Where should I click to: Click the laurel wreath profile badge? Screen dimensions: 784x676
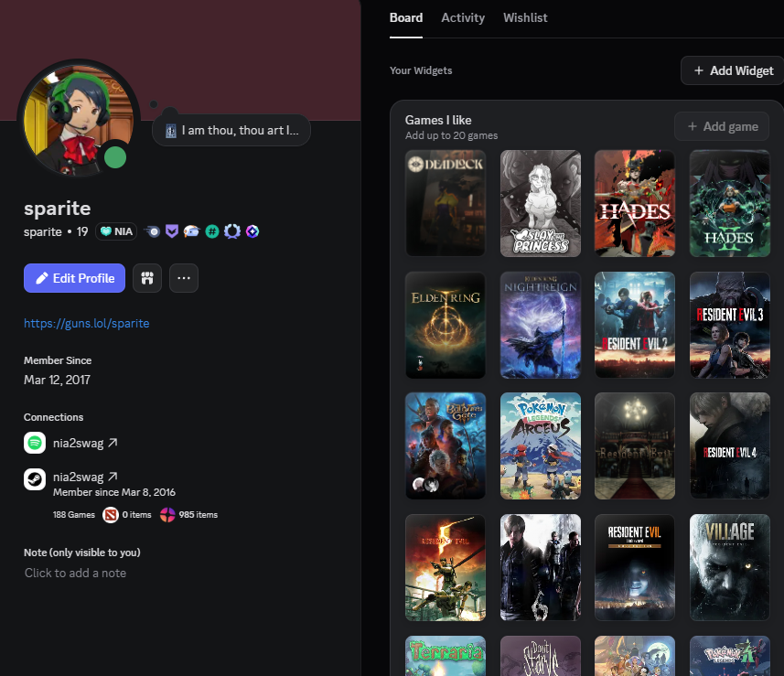pyautogui.click(x=232, y=231)
